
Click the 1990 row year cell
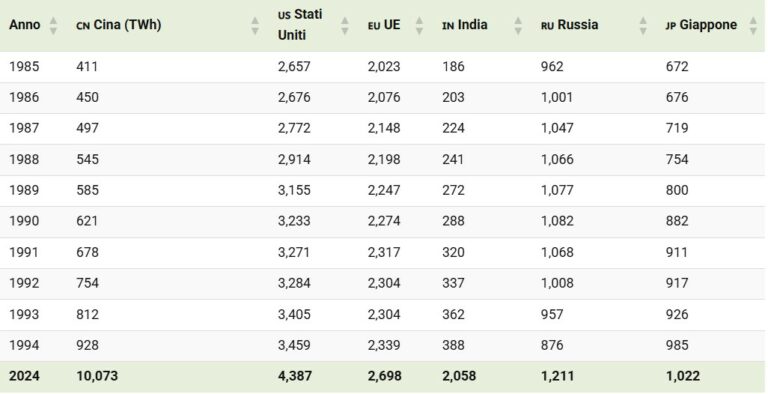(x=24, y=221)
